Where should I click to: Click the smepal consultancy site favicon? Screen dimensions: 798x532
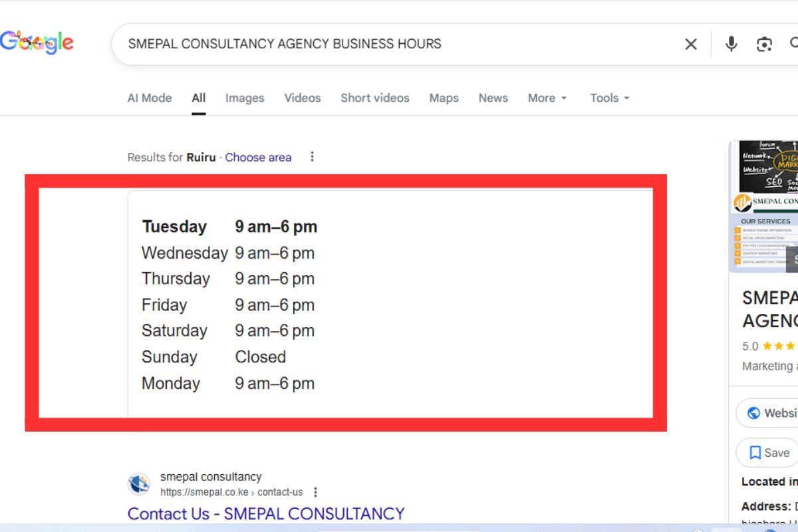tap(138, 484)
